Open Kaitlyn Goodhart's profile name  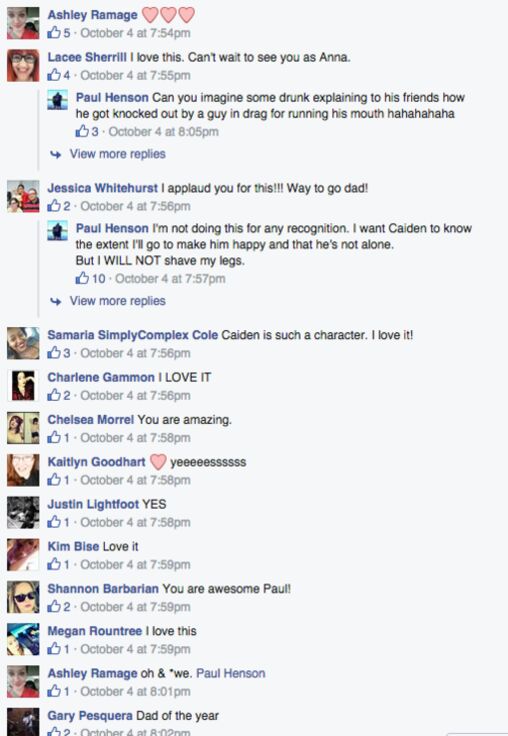coord(96,462)
